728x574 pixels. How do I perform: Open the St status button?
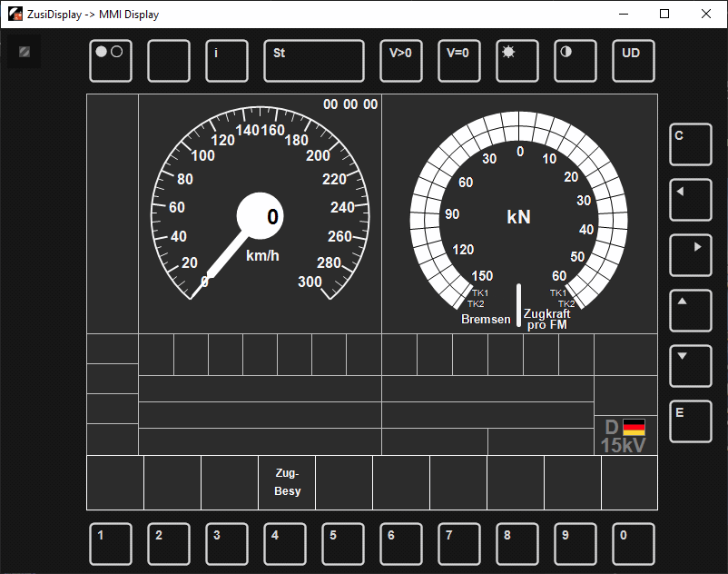pos(313,61)
